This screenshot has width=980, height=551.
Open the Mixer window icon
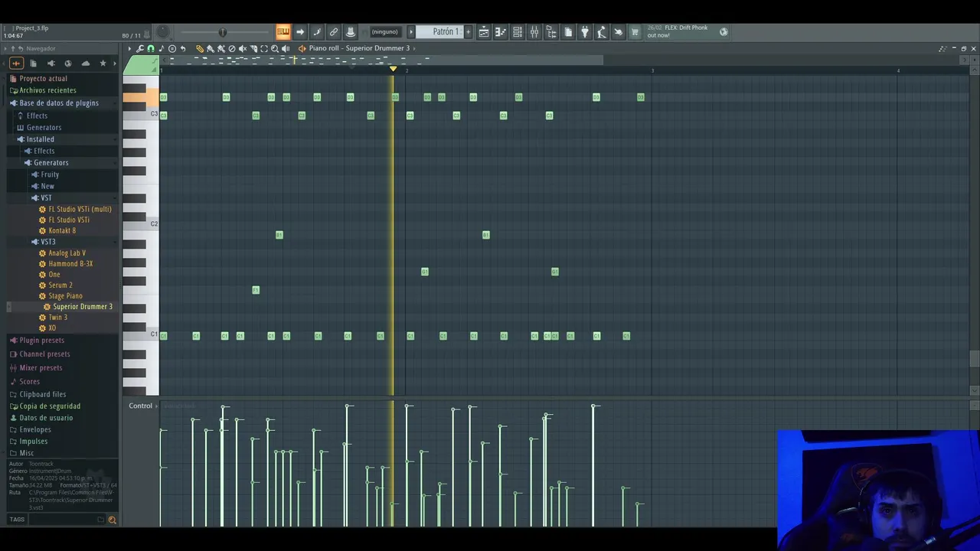click(534, 31)
